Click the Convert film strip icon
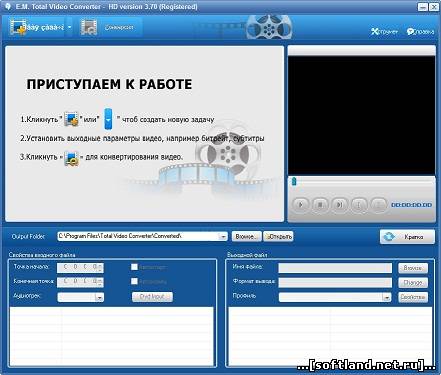 [x=89, y=27]
